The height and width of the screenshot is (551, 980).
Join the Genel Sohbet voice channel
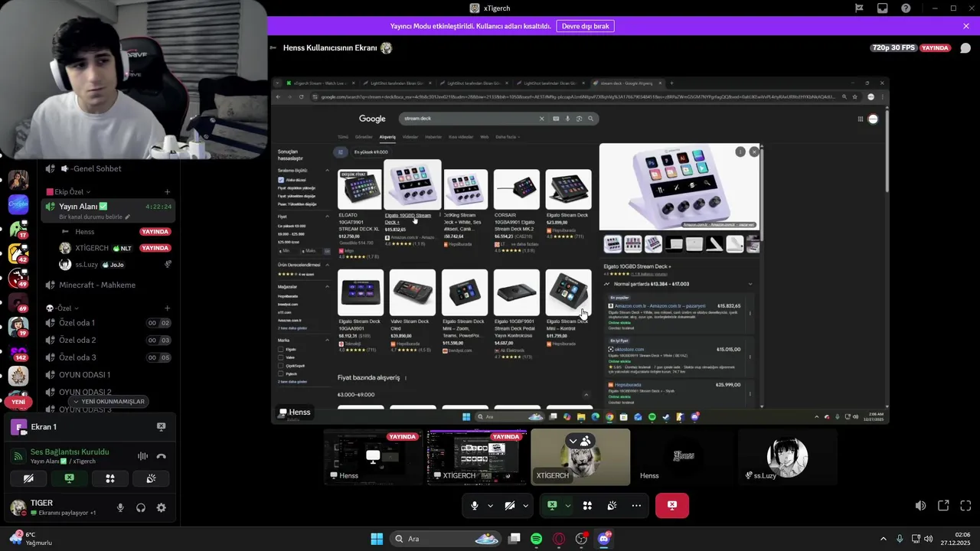pyautogui.click(x=107, y=168)
